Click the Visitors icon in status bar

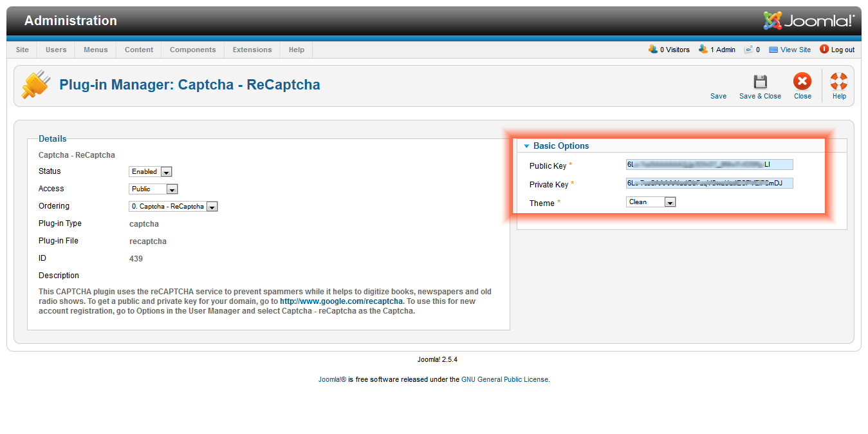coord(653,50)
